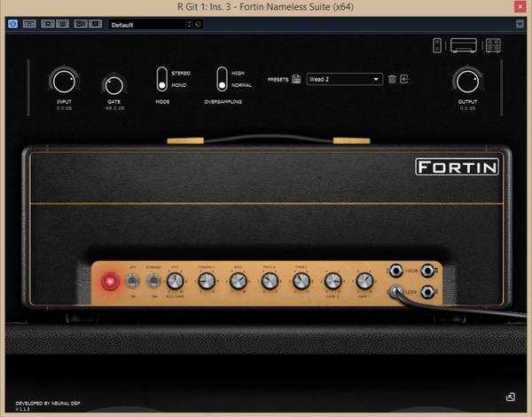Click the Presence knob on the amp
The height and width of the screenshot is (417, 532).
tap(207, 281)
